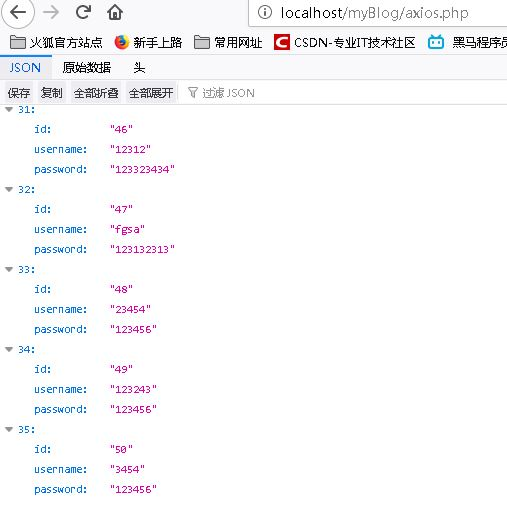Open the 火狐官方站点 bookmark folder

tap(56, 43)
